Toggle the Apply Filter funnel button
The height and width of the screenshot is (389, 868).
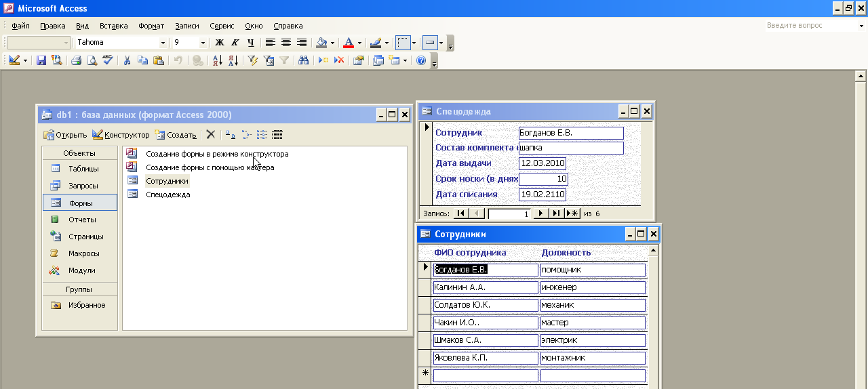284,60
